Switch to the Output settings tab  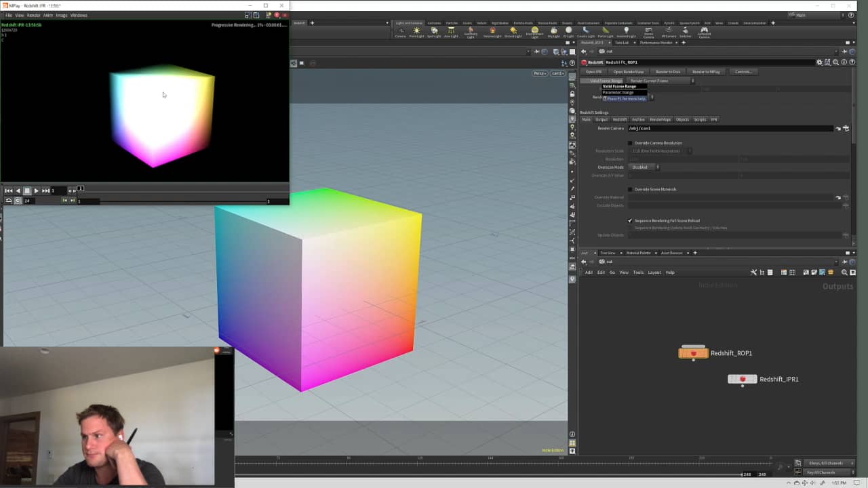(x=601, y=119)
